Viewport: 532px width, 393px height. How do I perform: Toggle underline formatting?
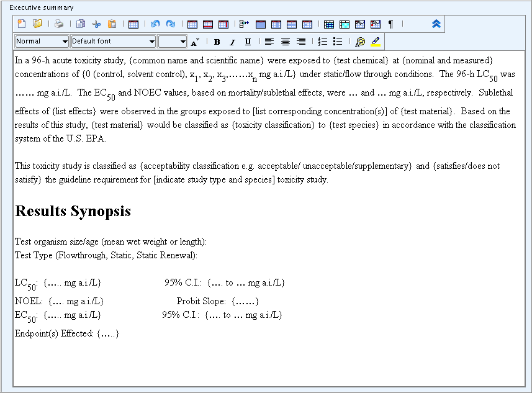point(248,42)
